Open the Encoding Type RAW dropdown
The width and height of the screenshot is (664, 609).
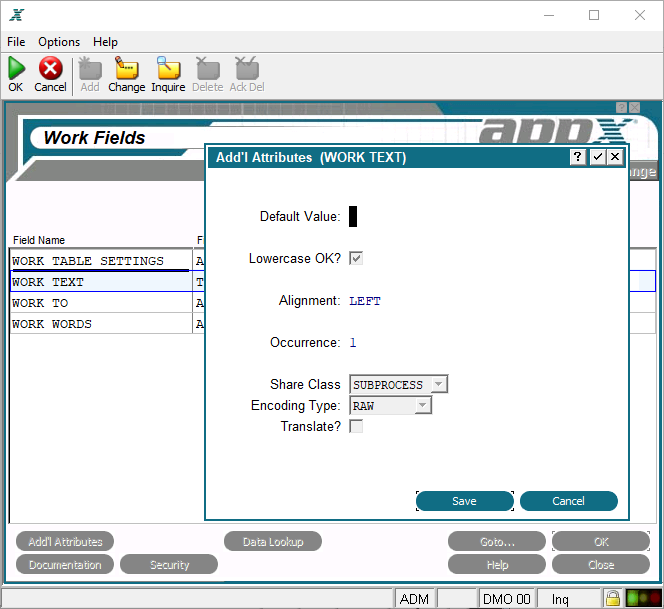pyautogui.click(x=390, y=405)
